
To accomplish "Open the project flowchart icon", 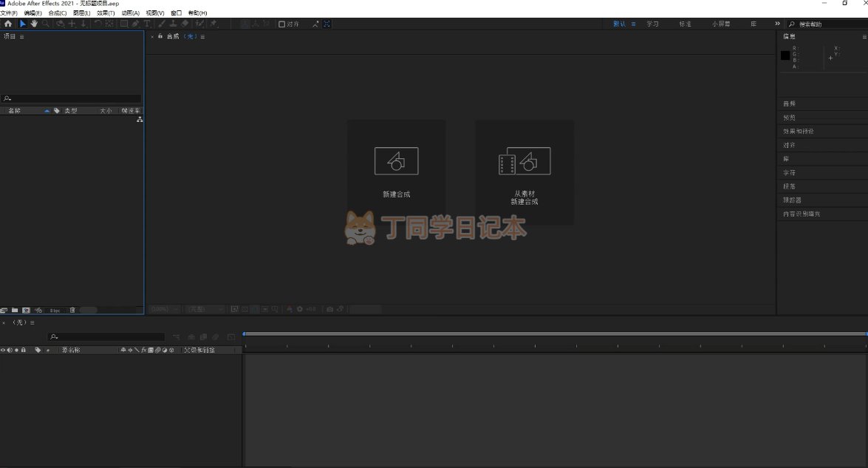I will pyautogui.click(x=140, y=119).
